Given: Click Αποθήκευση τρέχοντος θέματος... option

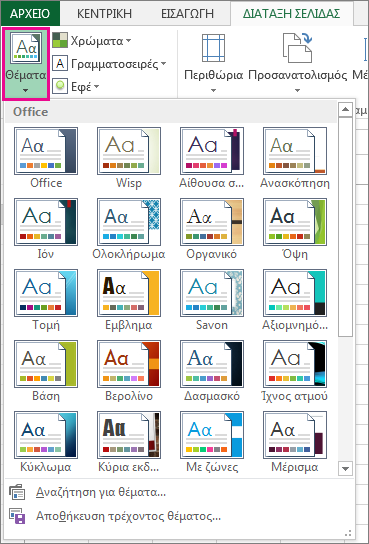Looking at the screenshot, I should [x=180, y=516].
